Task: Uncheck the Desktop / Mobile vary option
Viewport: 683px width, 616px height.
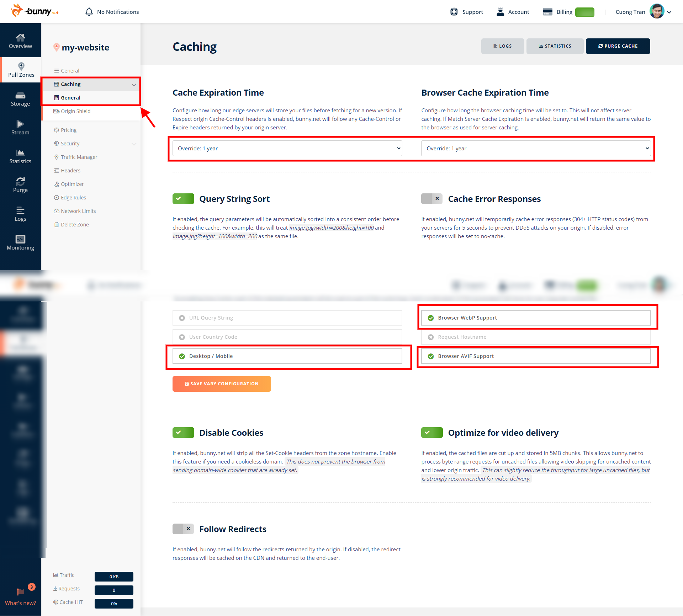Action: coord(287,356)
